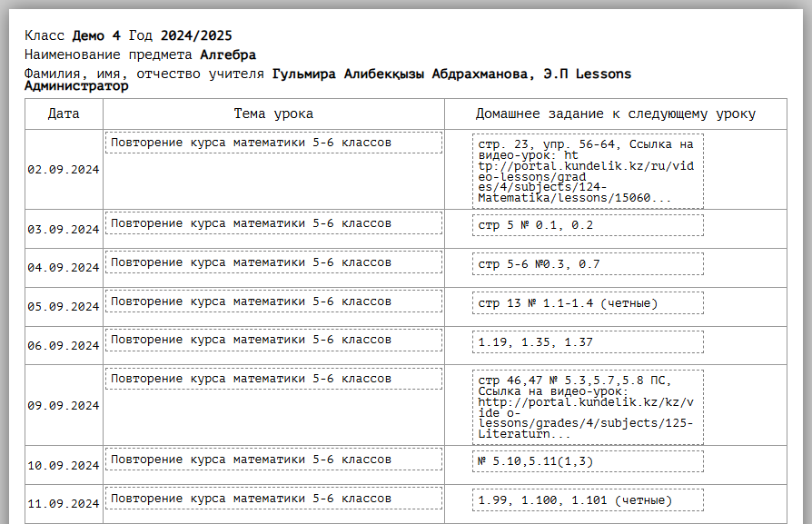Click homework field '1.19, 1.35, 1.37'

[588, 342]
